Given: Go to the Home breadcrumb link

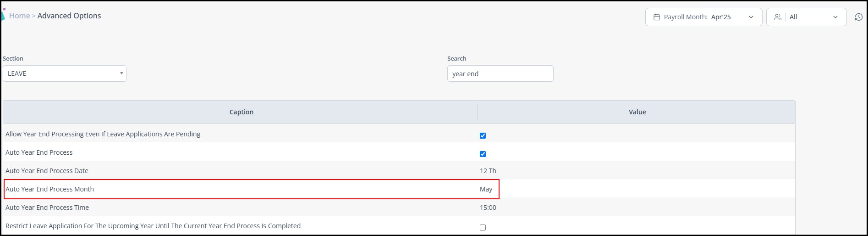Looking at the screenshot, I should [x=19, y=16].
